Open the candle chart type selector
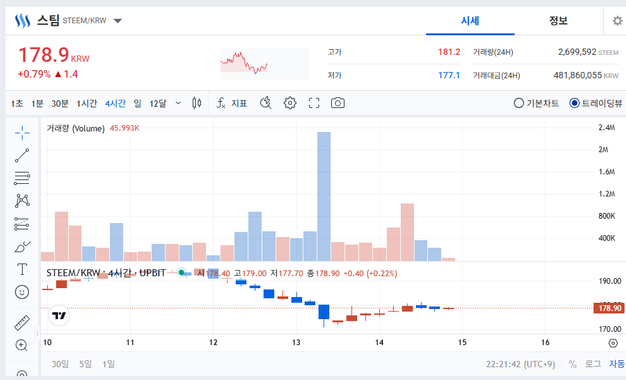626x380 pixels. [x=196, y=103]
